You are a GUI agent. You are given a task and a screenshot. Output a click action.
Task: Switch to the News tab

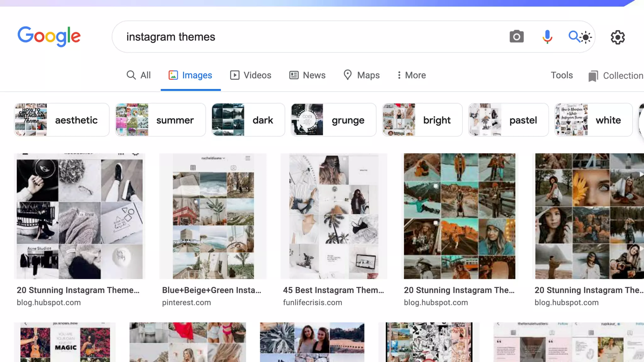307,75
